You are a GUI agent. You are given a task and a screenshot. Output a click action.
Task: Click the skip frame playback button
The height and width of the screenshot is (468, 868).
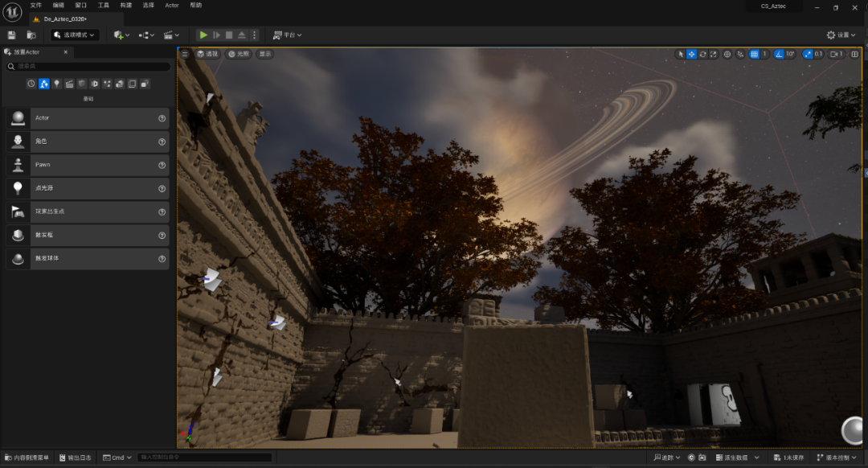[216, 35]
